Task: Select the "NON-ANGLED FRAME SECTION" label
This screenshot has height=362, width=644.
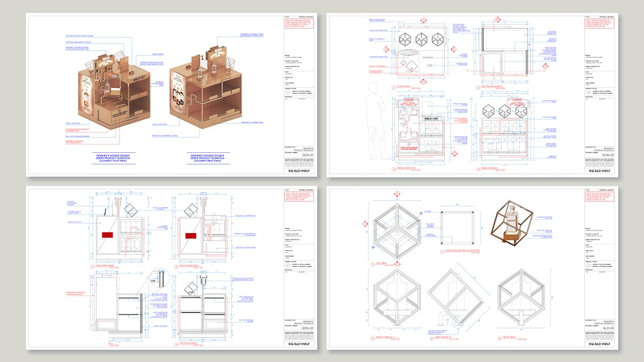Action: (463, 251)
